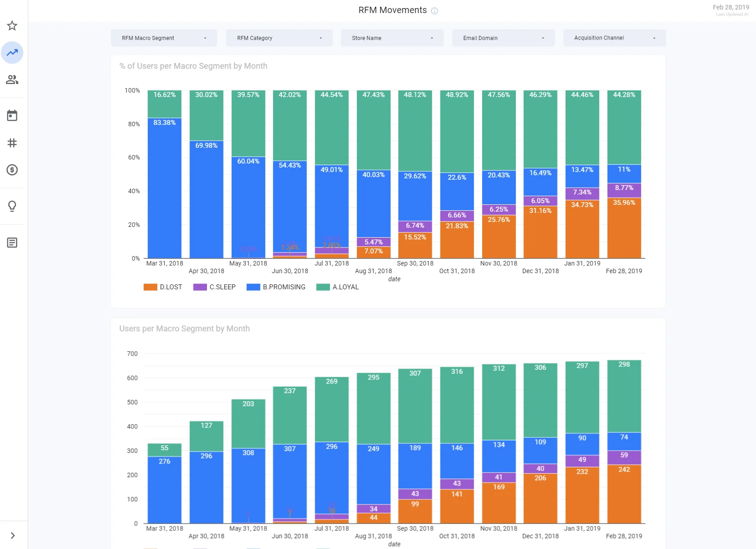Open the dollar money sidebar icon
Image resolution: width=756 pixels, height=549 pixels.
(12, 170)
